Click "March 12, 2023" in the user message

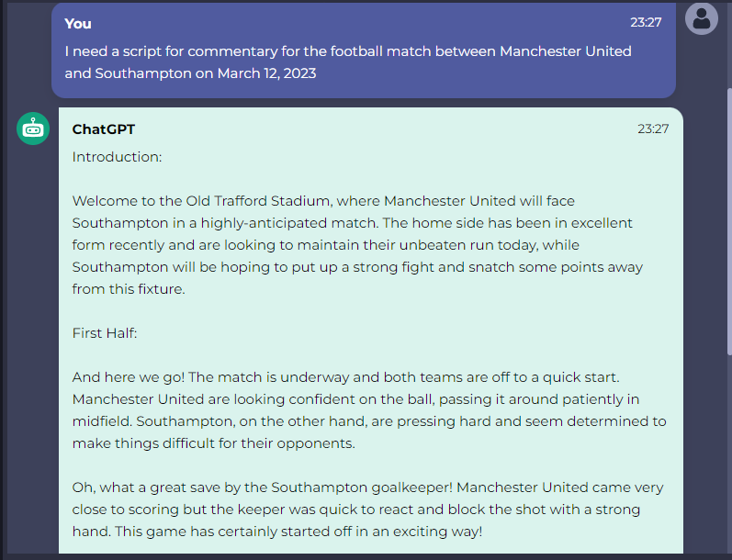(x=267, y=73)
